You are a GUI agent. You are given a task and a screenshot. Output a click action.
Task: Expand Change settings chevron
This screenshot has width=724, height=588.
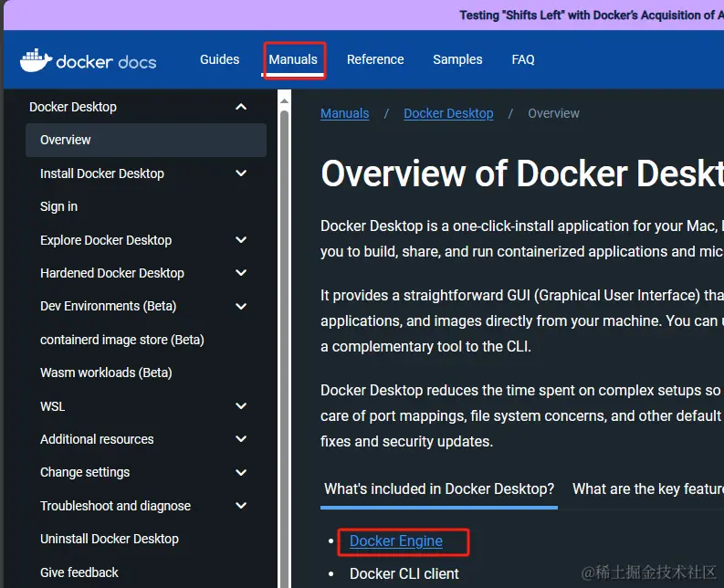[x=241, y=472]
